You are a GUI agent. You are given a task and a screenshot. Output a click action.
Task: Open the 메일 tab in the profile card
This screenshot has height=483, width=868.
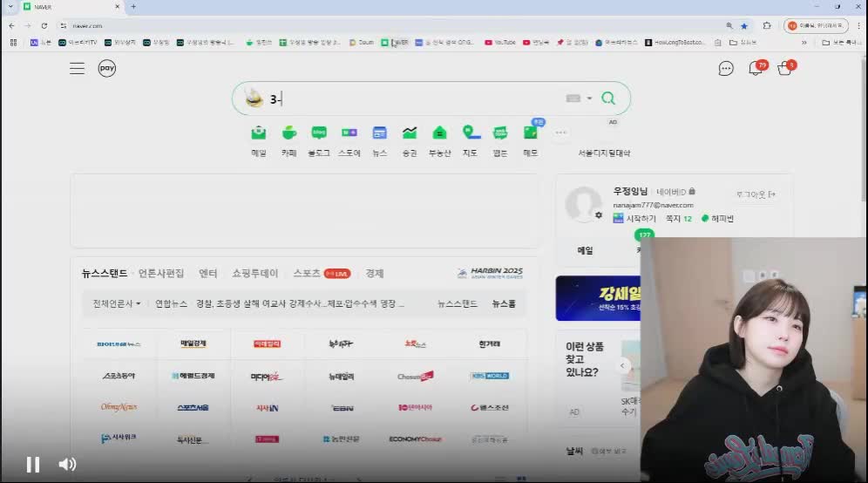pyautogui.click(x=585, y=250)
